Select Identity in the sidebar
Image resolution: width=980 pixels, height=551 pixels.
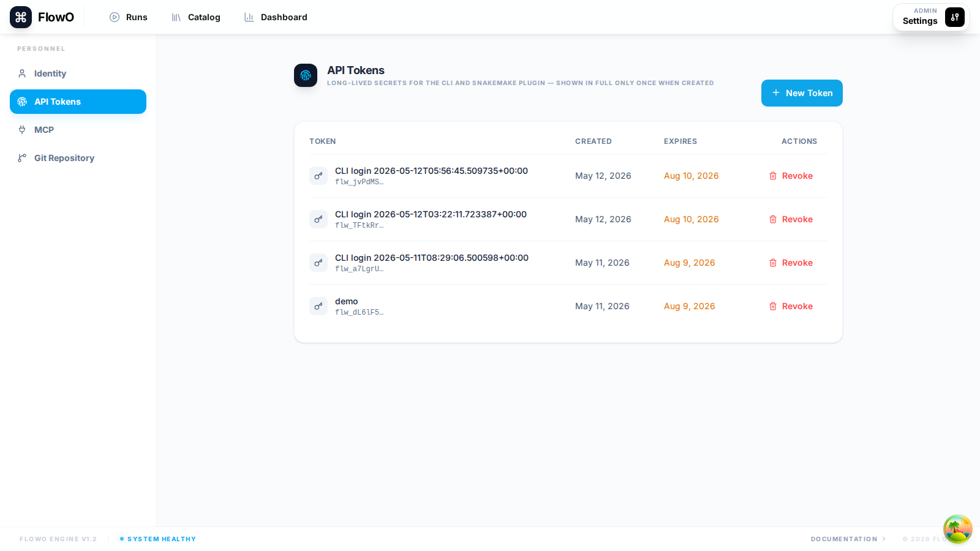78,73
